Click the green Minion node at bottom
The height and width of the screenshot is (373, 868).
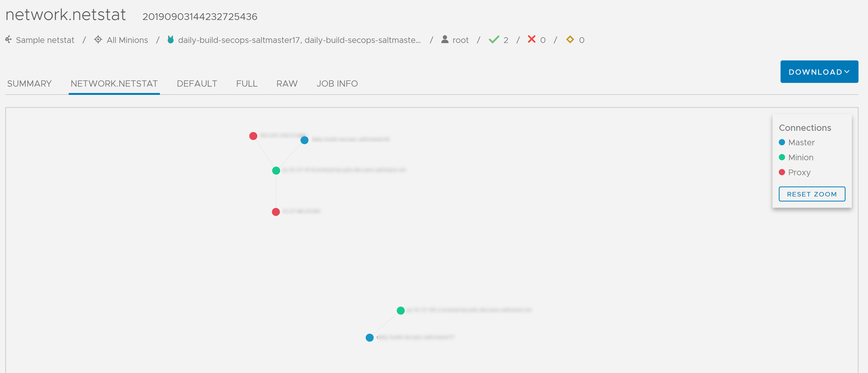[x=401, y=310]
